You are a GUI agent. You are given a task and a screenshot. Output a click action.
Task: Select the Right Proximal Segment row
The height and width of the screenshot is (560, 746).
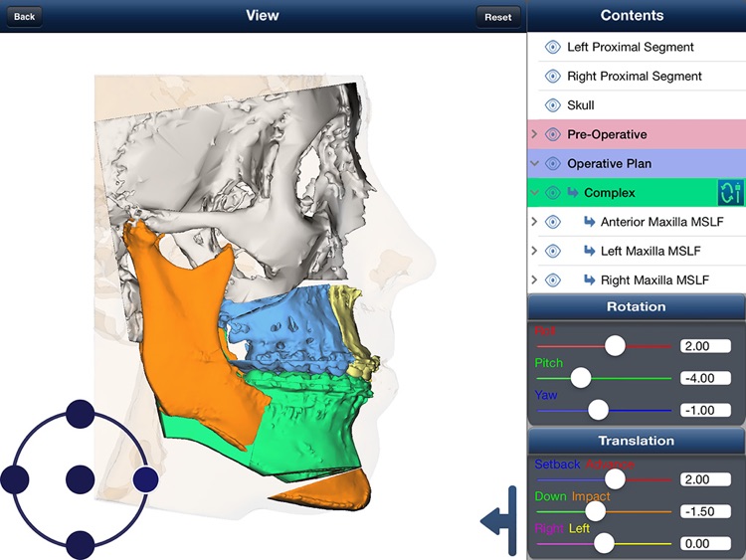pyautogui.click(x=637, y=77)
